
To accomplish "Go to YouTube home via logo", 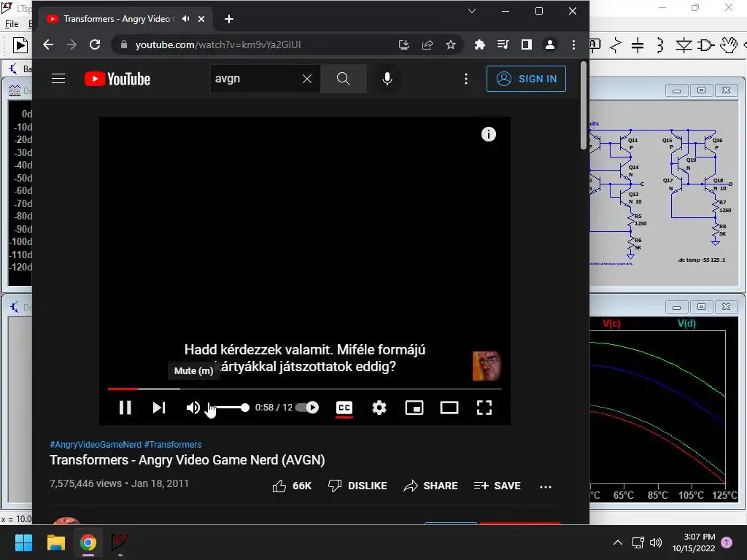I will 117,79.
